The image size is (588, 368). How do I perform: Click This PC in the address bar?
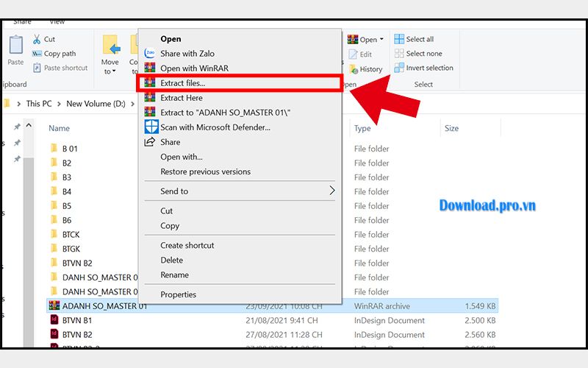click(x=39, y=104)
